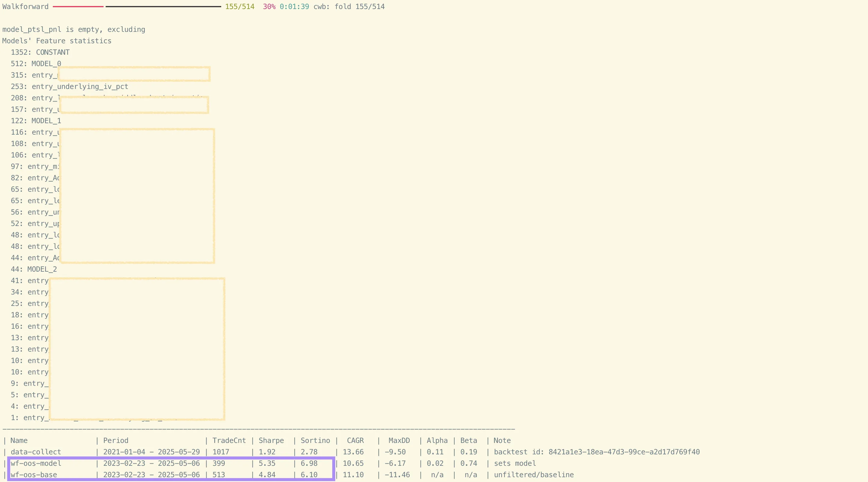Click the elapsed time 0:01:39
Image resolution: width=868 pixels, height=482 pixels.
point(294,6)
